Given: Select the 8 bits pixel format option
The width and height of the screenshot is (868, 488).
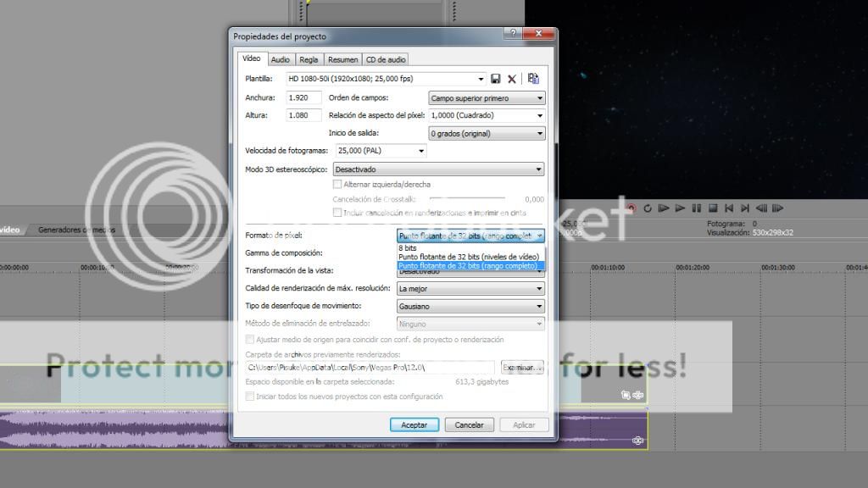Looking at the screenshot, I should pos(470,248).
